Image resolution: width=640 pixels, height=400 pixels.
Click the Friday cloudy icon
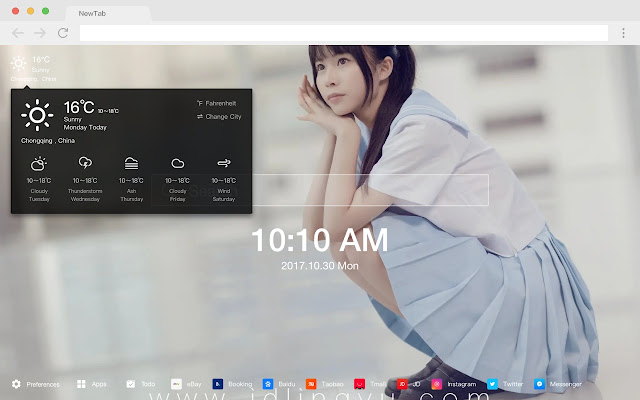pyautogui.click(x=178, y=164)
